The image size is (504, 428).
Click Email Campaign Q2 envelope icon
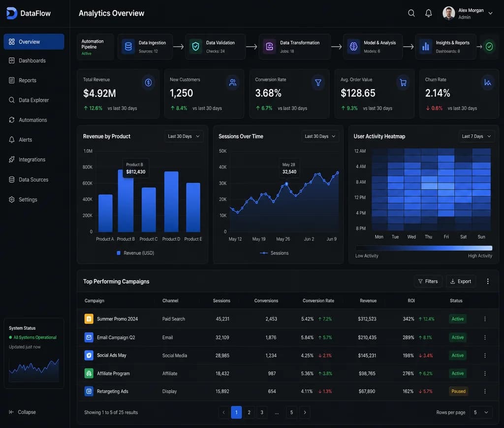pos(89,337)
